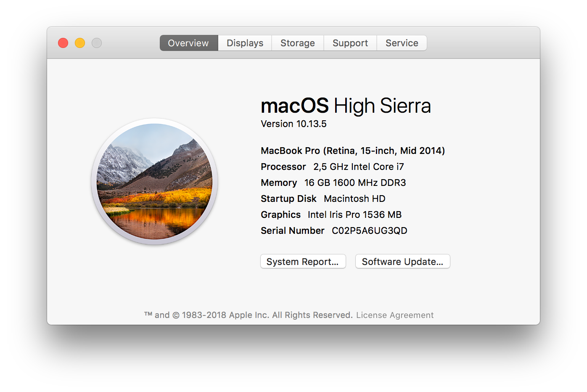Switch to the Overview tab
587x392 pixels.
[x=189, y=43]
